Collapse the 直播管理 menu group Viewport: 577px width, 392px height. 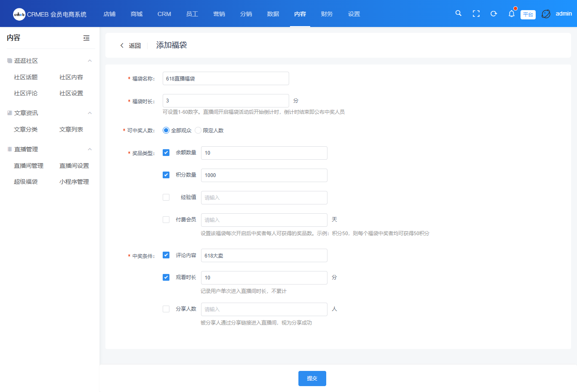[x=90, y=149]
